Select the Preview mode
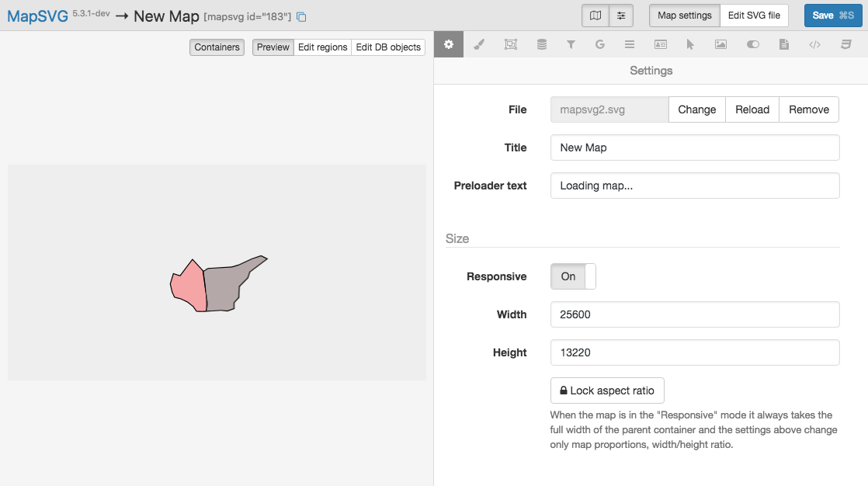Image resolution: width=868 pixels, height=486 pixels. pos(273,47)
